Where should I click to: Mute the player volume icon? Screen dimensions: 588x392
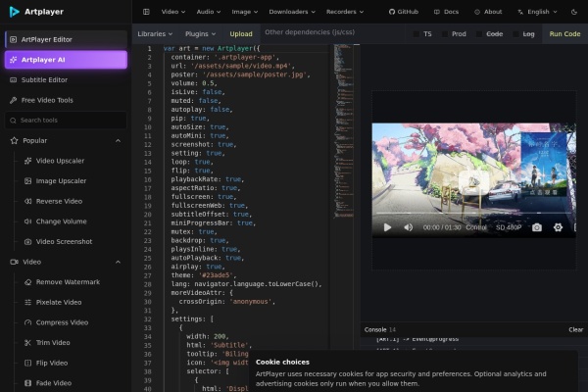[x=408, y=227]
